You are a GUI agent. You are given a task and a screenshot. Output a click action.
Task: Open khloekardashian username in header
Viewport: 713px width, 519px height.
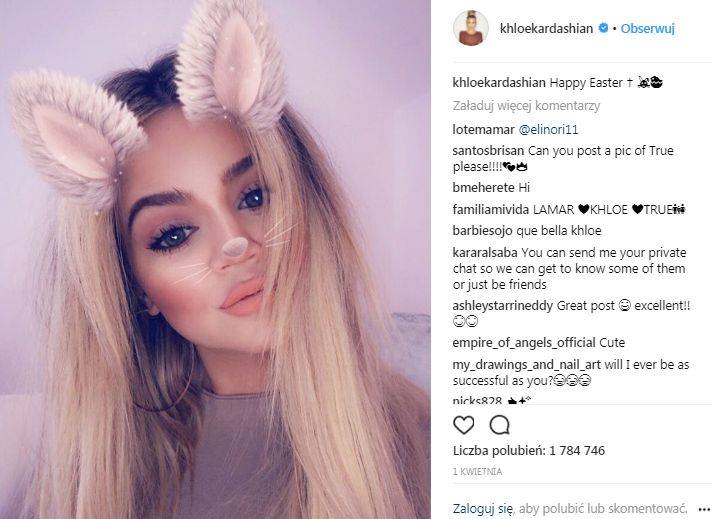[x=546, y=29]
